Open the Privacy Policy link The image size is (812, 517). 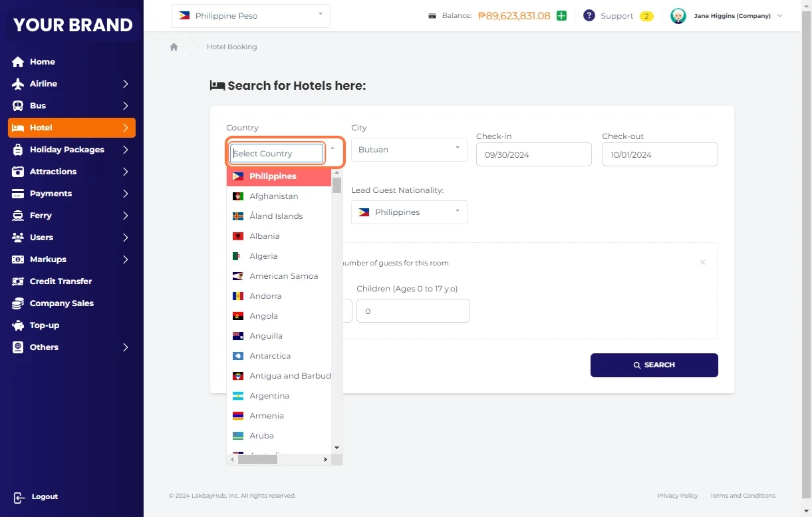point(677,496)
